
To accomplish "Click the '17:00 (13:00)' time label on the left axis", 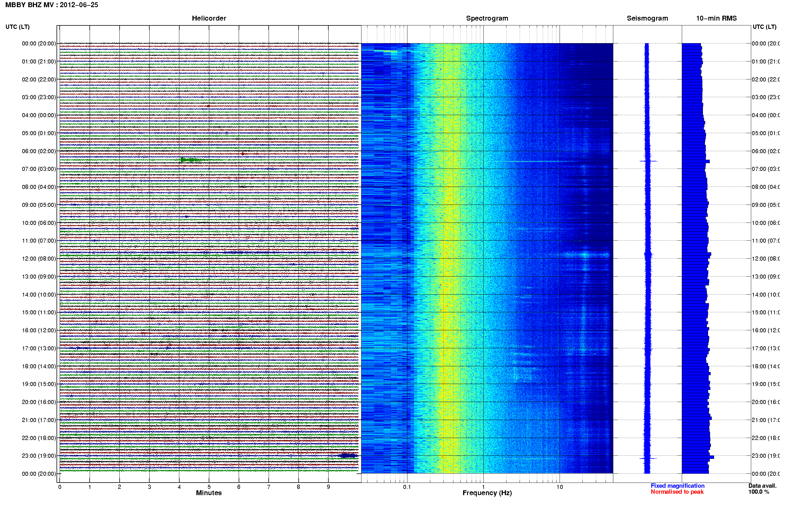I will coord(39,348).
